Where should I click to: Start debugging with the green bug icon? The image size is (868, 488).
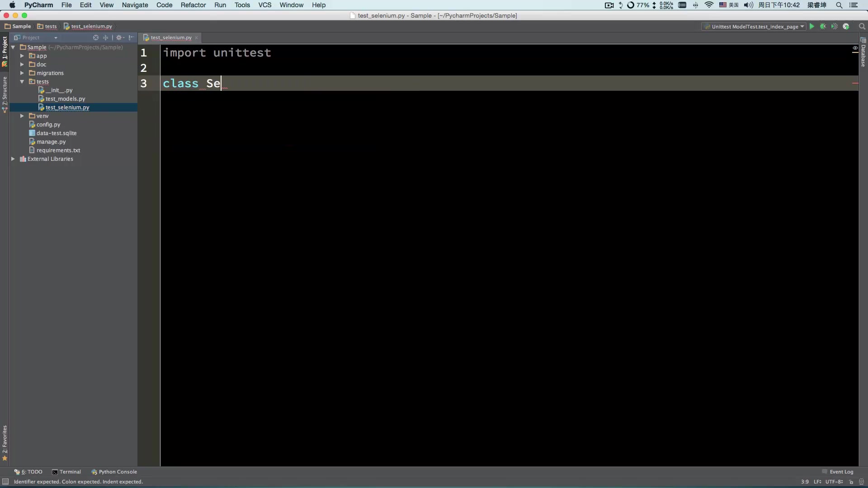point(823,27)
